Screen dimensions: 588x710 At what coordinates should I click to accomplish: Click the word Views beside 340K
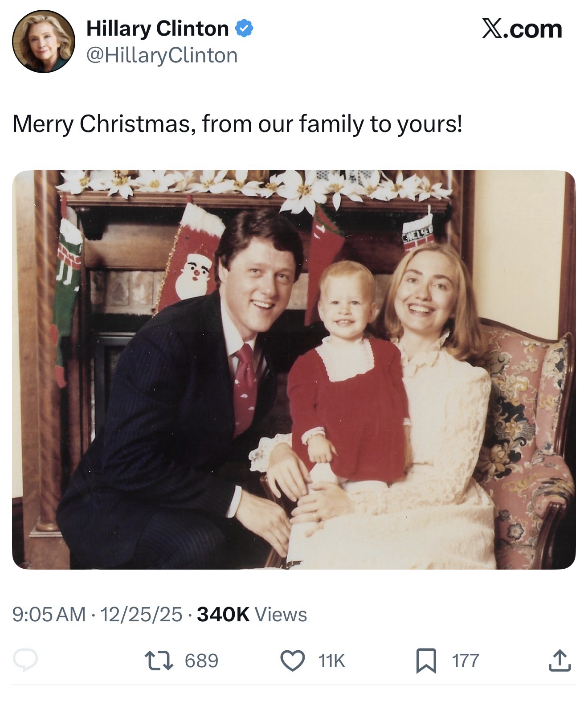(x=281, y=614)
